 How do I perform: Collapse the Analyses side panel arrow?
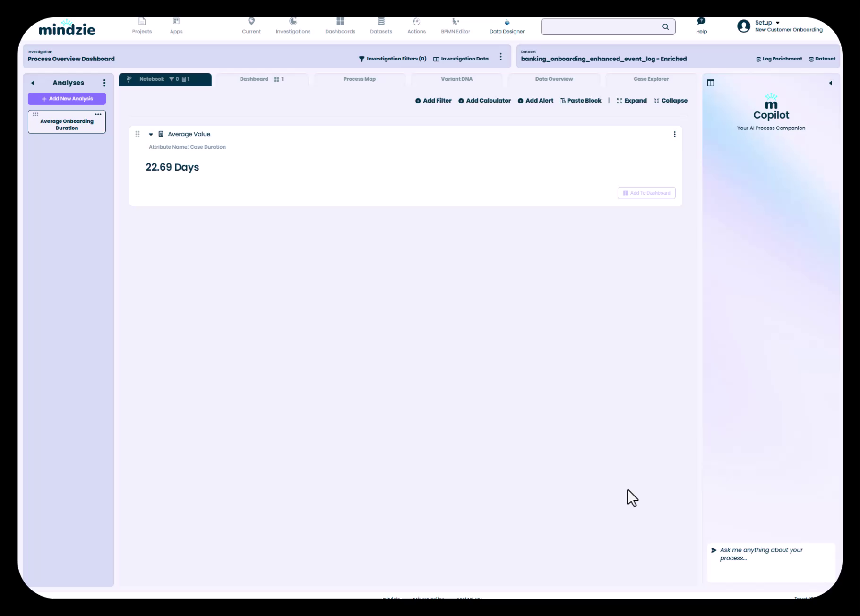[x=33, y=83]
